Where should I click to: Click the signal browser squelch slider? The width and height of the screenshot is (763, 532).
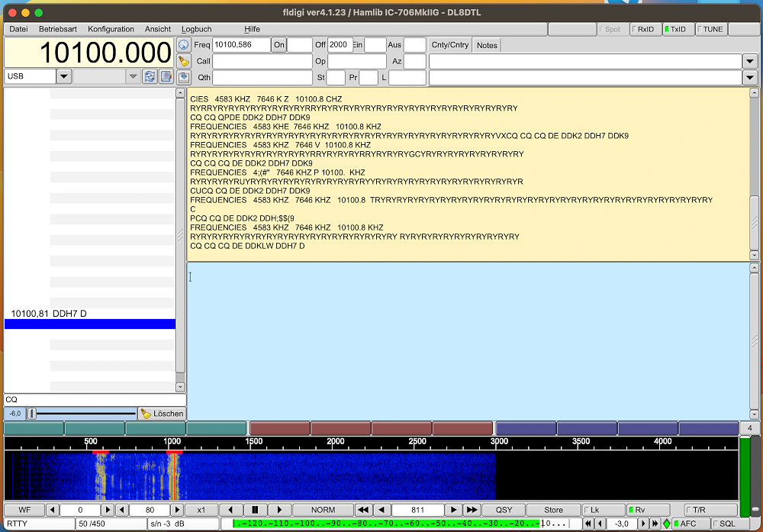point(82,414)
